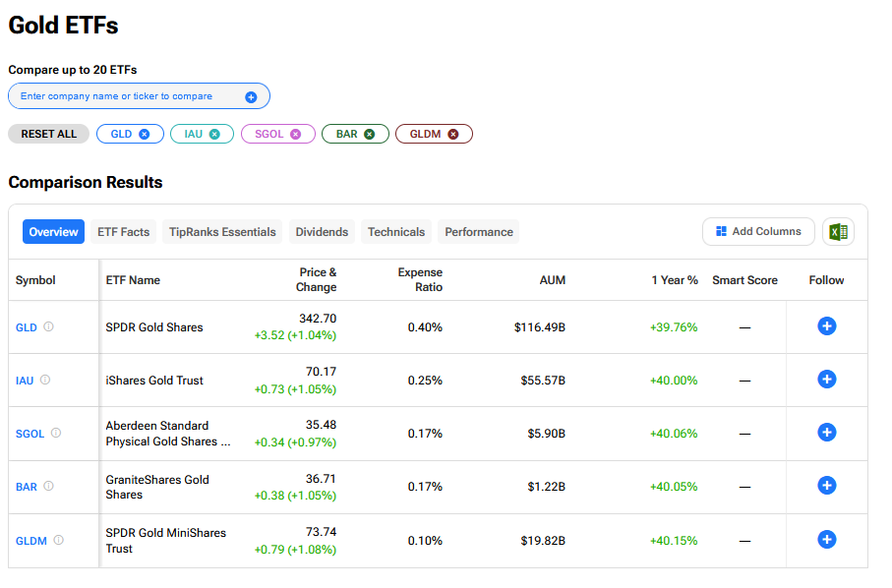Sort by Price & Change column header
This screenshot has width=892, height=588.
(x=317, y=280)
